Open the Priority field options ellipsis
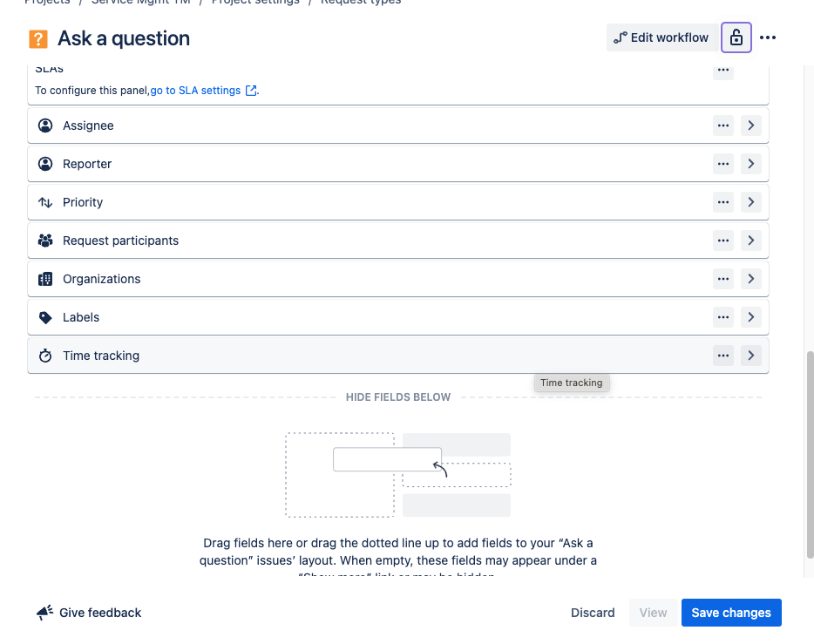Screen dimensions: 814x644 723,202
